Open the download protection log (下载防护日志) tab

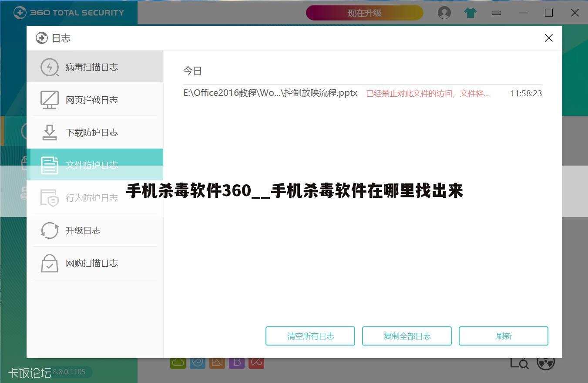click(x=95, y=132)
